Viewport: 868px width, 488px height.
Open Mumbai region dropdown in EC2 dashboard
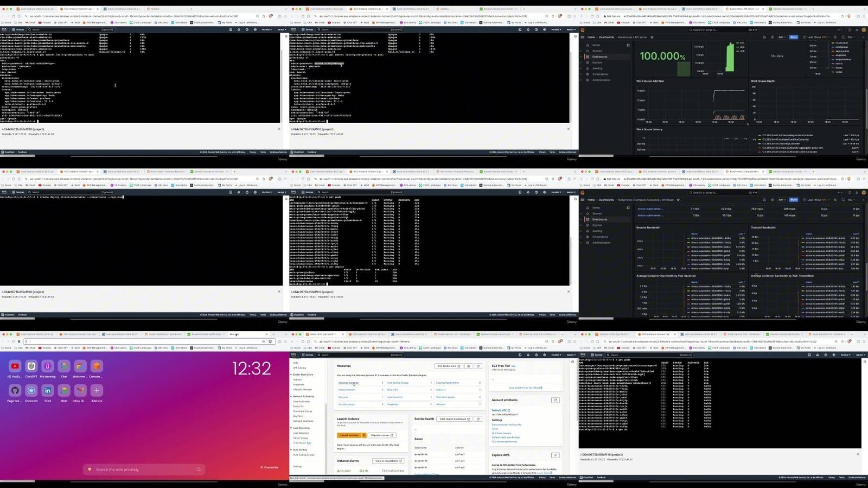coord(557,354)
